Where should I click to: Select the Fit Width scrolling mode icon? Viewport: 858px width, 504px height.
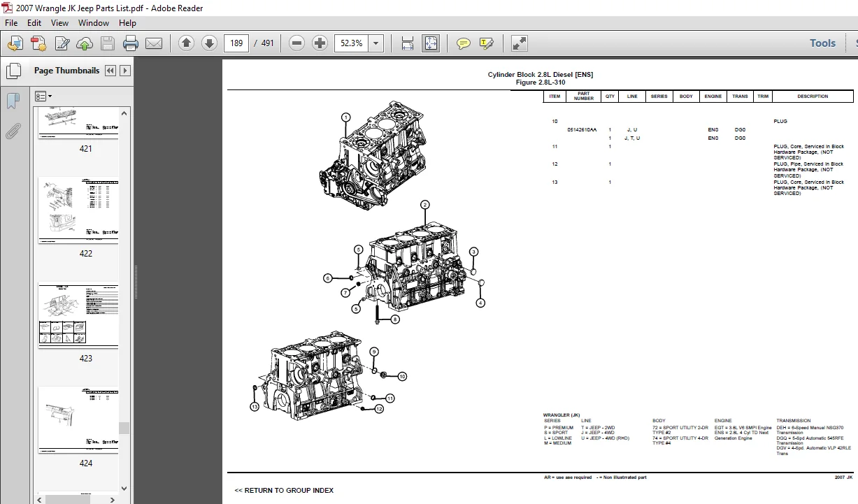pyautogui.click(x=408, y=43)
